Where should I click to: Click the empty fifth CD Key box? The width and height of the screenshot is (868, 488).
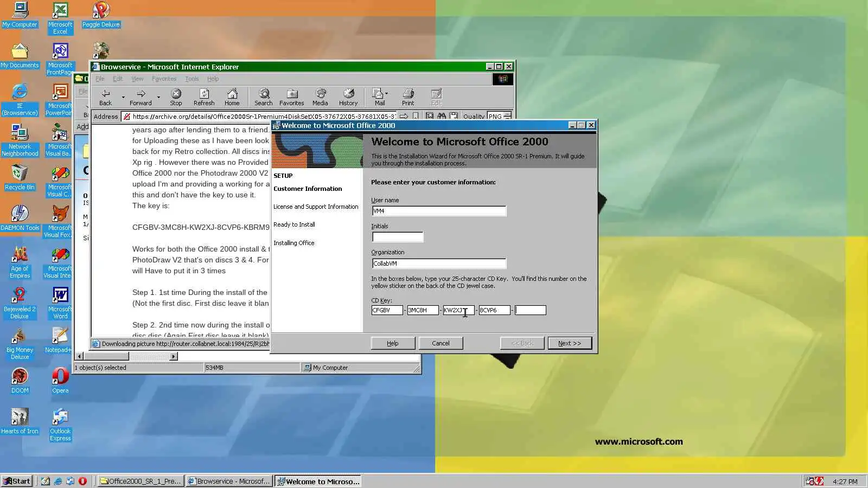(x=530, y=310)
